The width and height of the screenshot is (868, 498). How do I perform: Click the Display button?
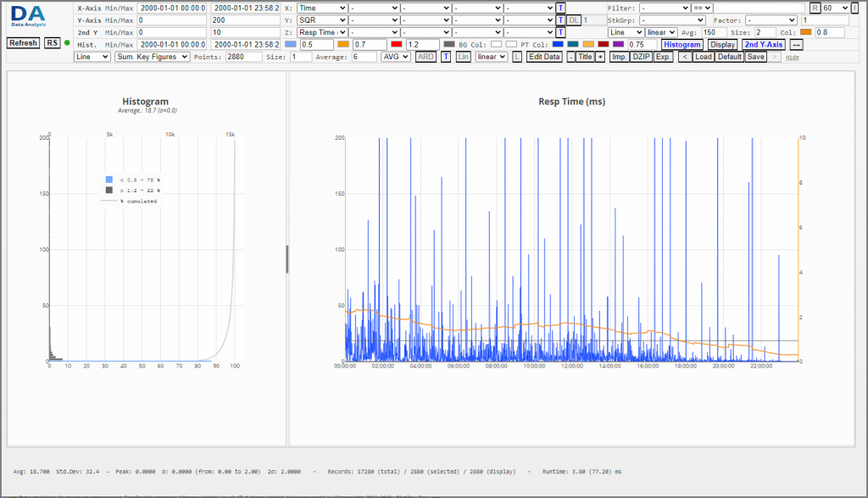(722, 44)
